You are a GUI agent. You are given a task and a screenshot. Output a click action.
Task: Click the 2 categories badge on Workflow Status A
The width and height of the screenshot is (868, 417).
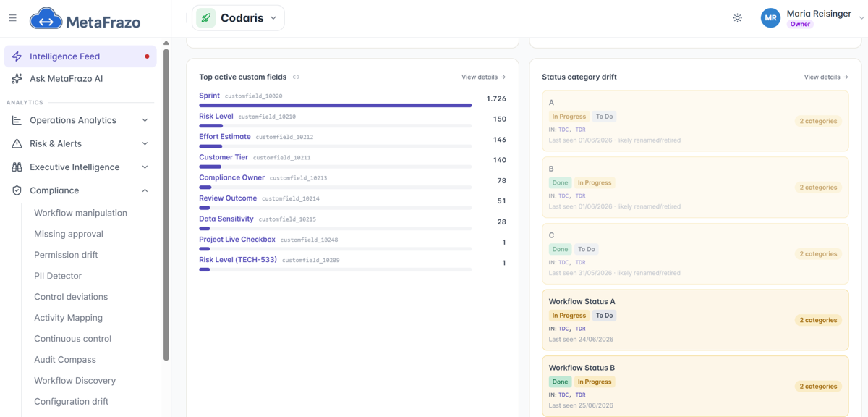tap(819, 320)
